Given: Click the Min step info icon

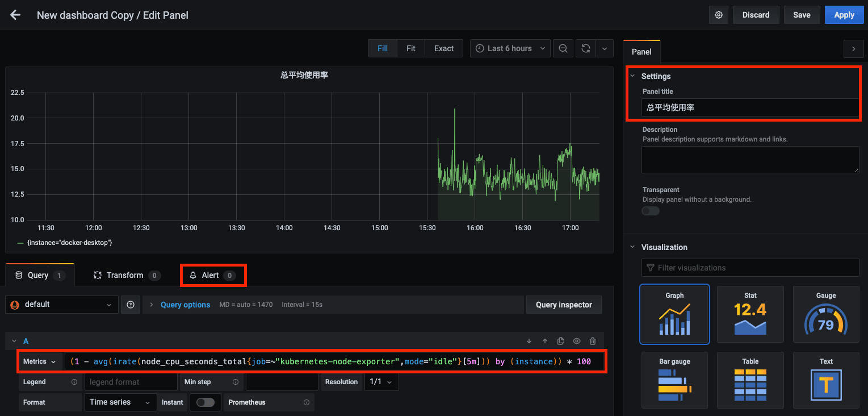Looking at the screenshot, I should [236, 382].
